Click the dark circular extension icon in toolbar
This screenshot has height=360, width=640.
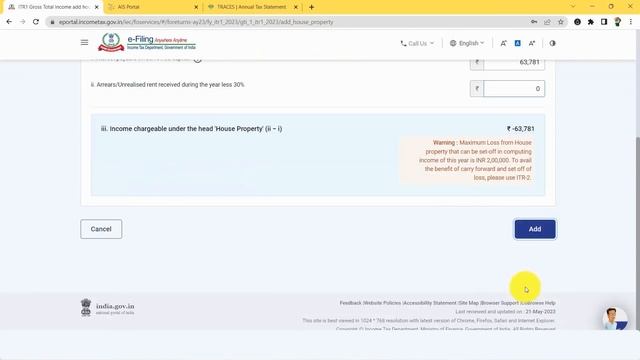tap(577, 22)
